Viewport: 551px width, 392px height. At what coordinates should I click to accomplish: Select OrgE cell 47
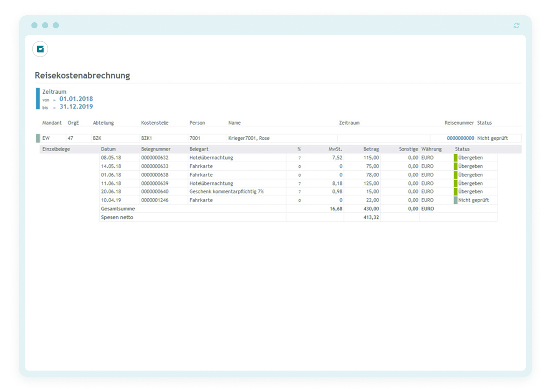coord(70,138)
